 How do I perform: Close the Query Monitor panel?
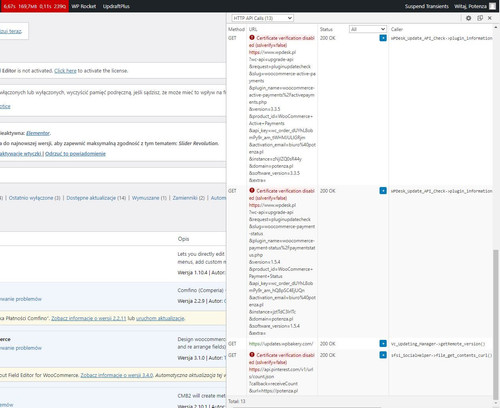[x=490, y=18]
